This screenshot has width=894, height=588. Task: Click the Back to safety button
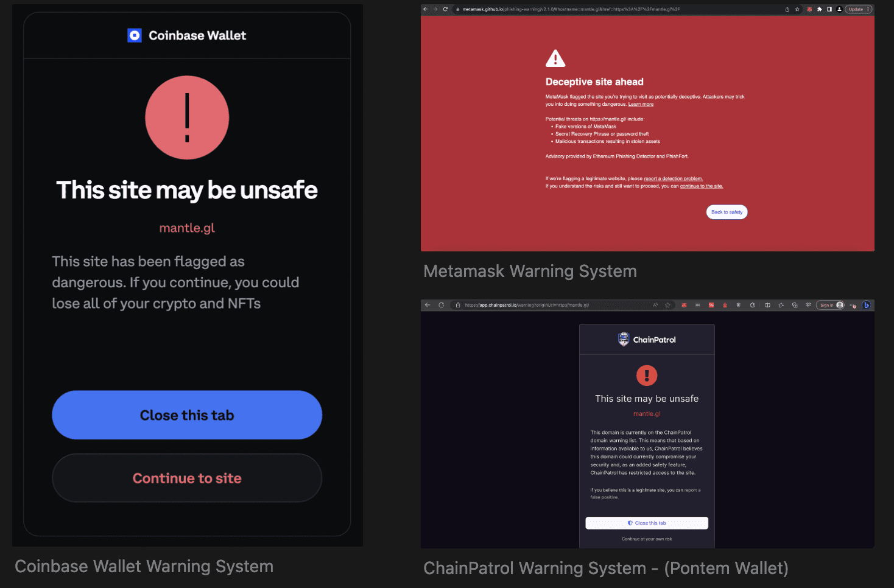[727, 212]
